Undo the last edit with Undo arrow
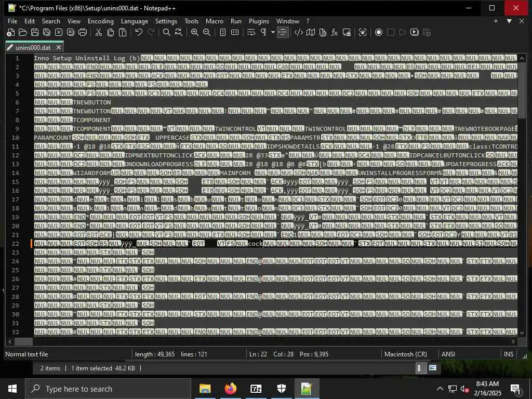The width and height of the screenshot is (532, 399). (x=139, y=33)
